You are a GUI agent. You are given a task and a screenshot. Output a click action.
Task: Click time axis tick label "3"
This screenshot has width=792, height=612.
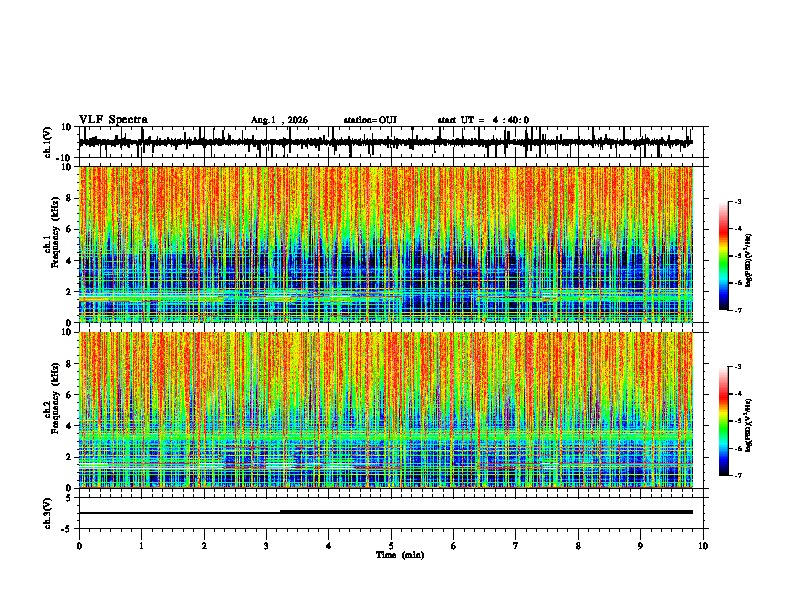tap(266, 546)
